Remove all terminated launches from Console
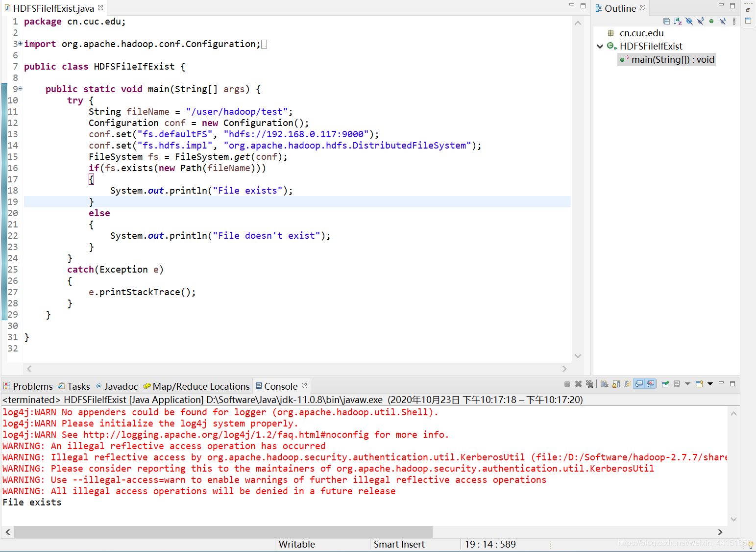Image resolution: width=756 pixels, height=552 pixels. pos(589,384)
